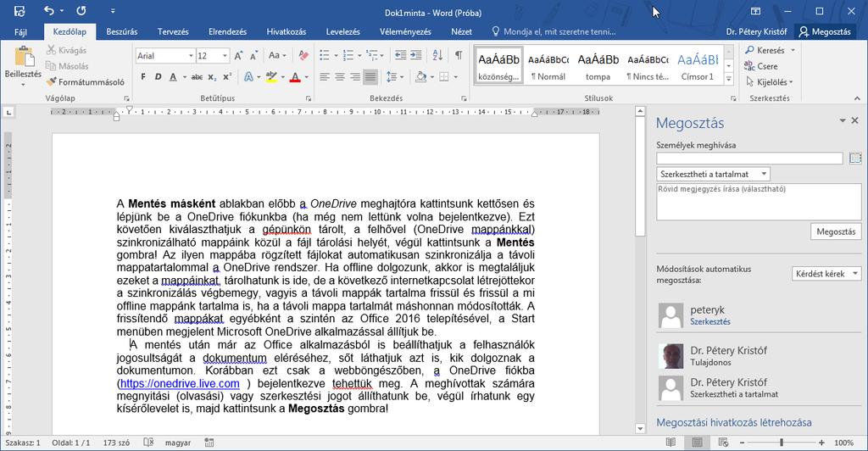Viewport: 868px width, 451px height.
Task: Open the Szerkesztheti a tartalmat permission dropdown
Action: pyautogui.click(x=713, y=175)
